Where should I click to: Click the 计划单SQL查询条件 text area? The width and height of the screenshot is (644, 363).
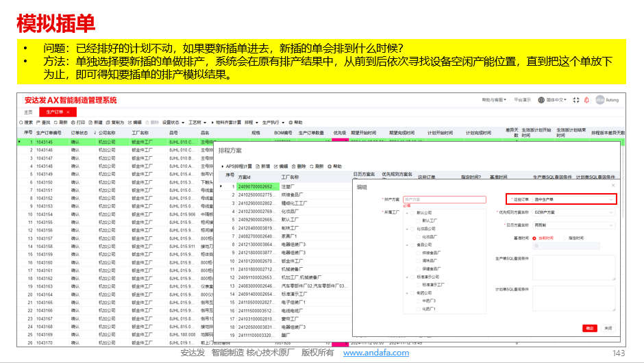click(573, 299)
